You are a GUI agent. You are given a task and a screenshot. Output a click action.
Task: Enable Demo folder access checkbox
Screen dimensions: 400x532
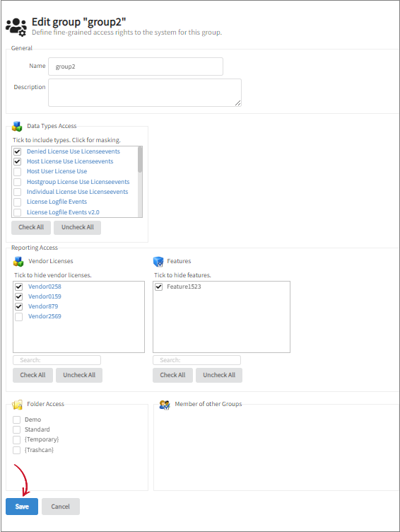17,420
